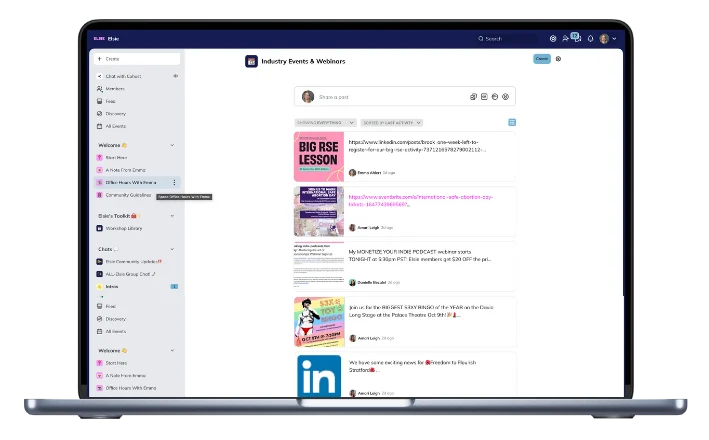Open the Showing Everything filter dropdown
709x440 pixels.
[x=324, y=123]
